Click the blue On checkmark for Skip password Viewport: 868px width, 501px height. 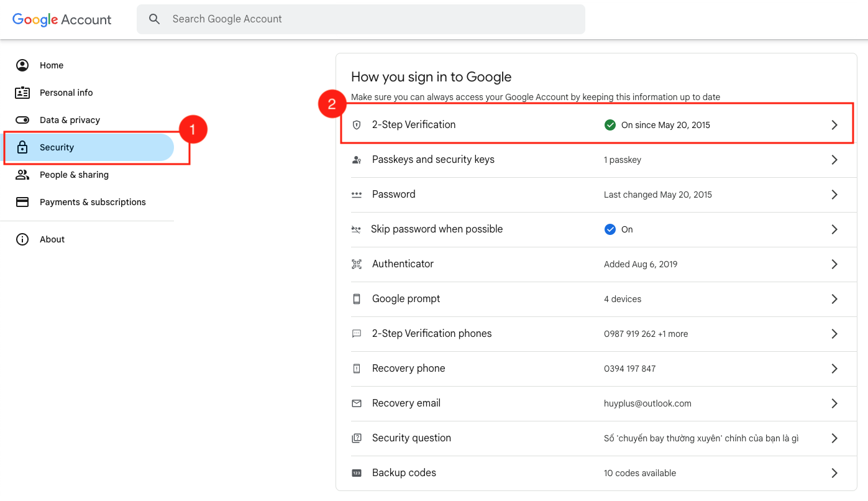pyautogui.click(x=610, y=229)
